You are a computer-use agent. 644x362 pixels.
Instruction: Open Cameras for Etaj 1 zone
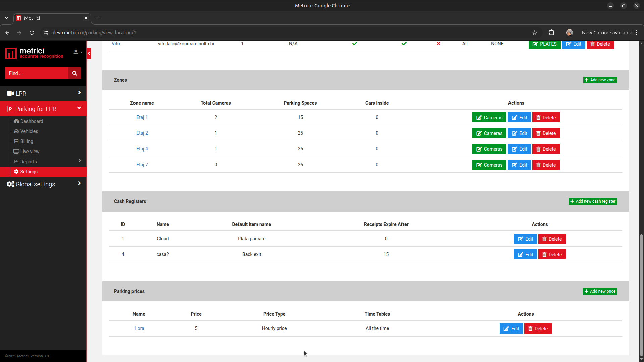[489, 118]
